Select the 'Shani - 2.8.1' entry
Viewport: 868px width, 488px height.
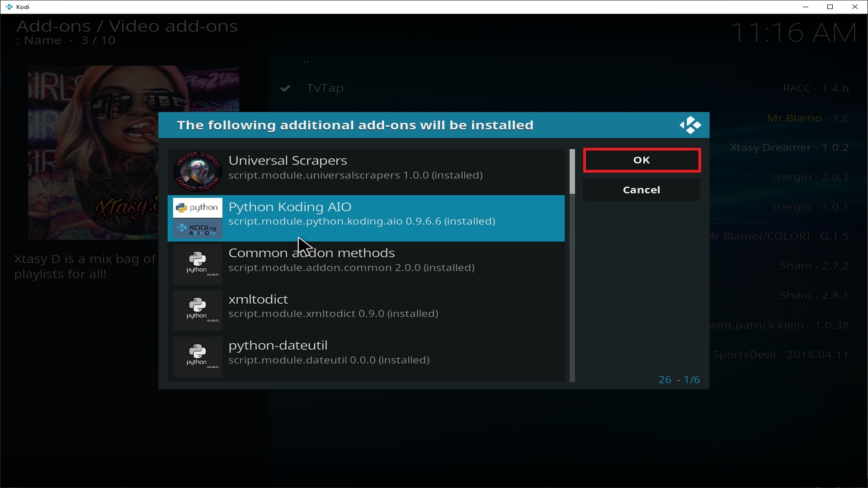tap(814, 296)
